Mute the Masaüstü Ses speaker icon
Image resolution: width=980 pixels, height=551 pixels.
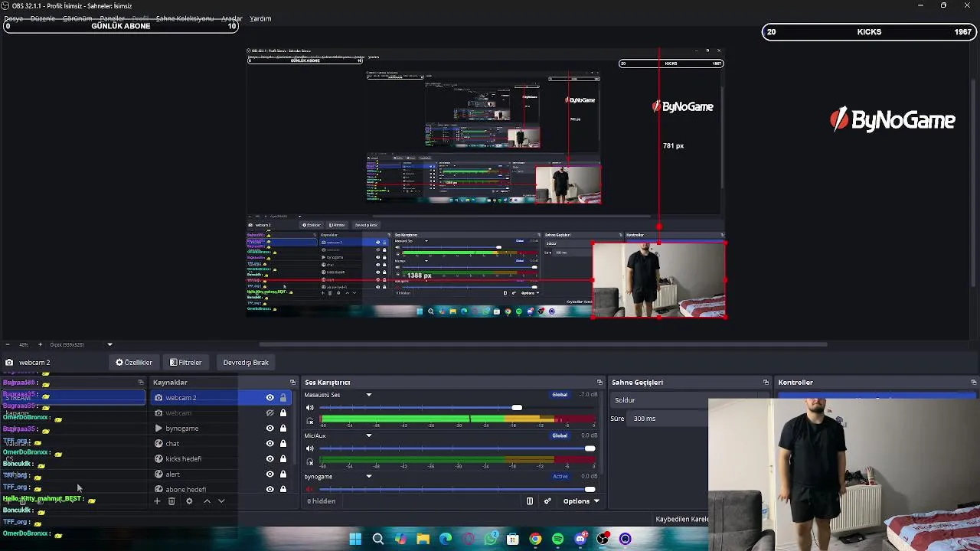tap(310, 408)
